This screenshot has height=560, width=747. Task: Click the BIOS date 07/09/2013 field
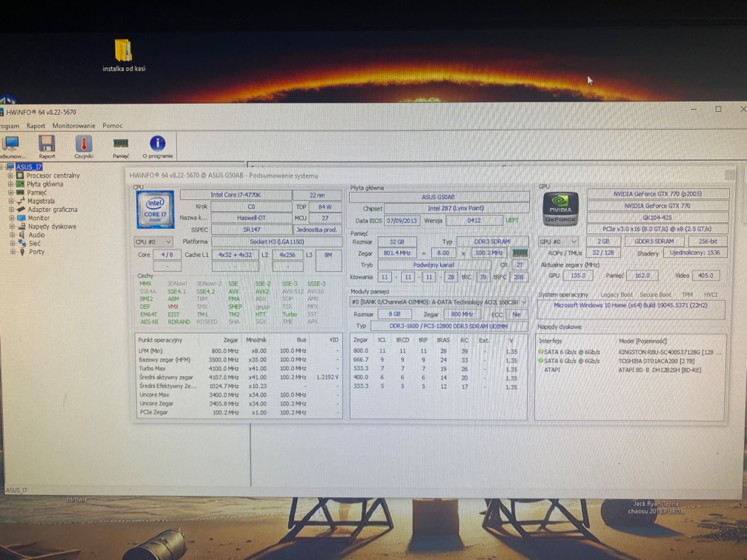click(x=402, y=221)
